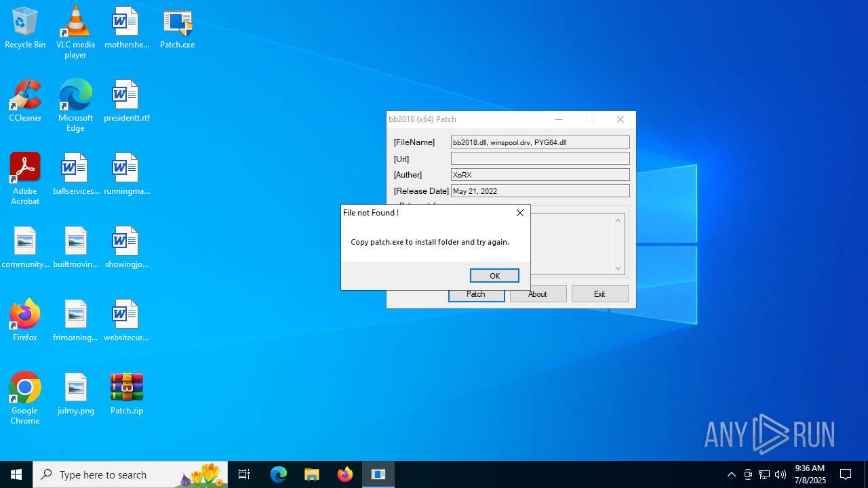Open Google Chrome desktop shortcut
868x488 pixels.
(x=25, y=399)
